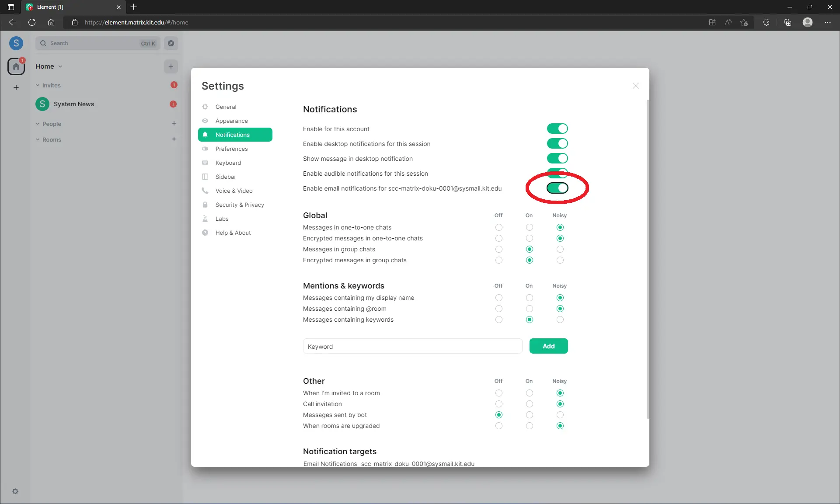Turn off desktop notifications for this session

tap(557, 143)
